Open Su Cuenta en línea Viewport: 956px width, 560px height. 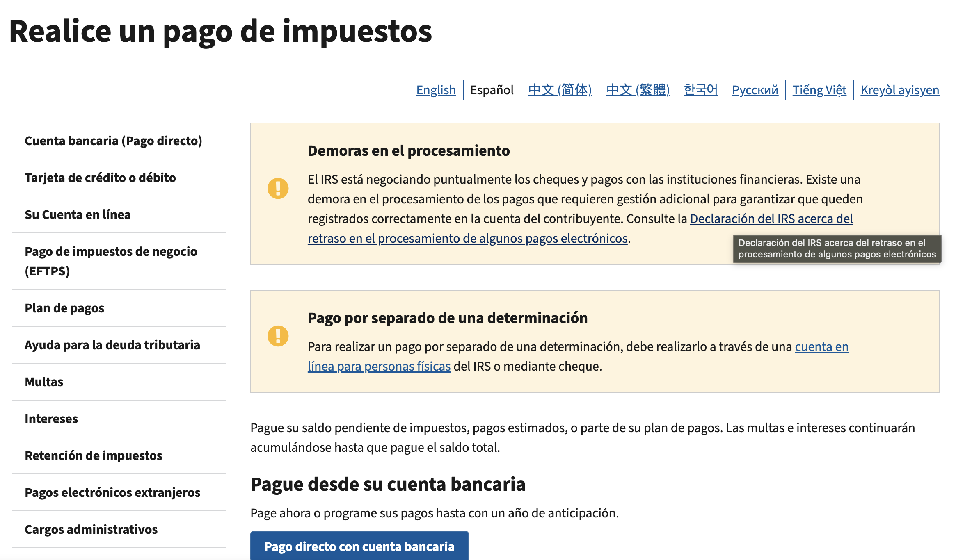[78, 215]
